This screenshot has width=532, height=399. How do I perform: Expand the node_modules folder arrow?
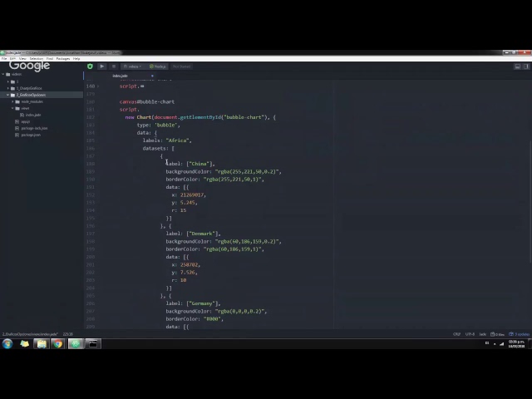(13, 101)
